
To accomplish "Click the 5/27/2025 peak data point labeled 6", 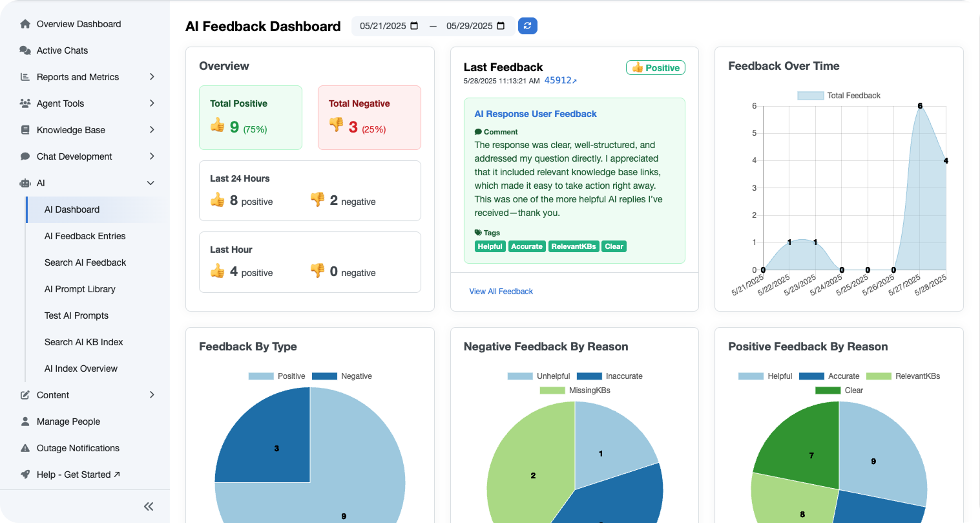I will [x=920, y=106].
